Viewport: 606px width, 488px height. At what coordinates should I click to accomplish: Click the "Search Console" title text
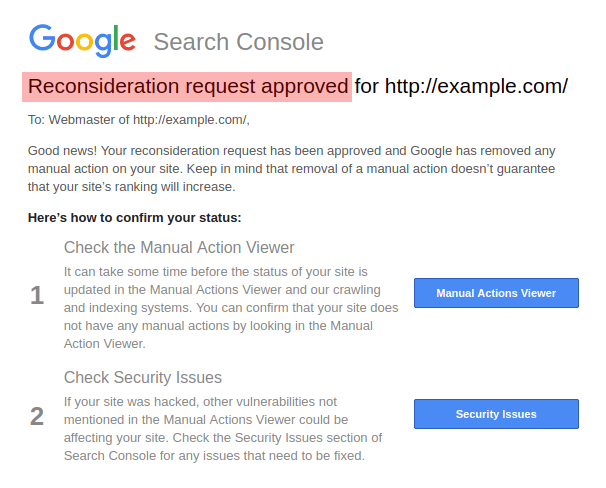point(238,42)
